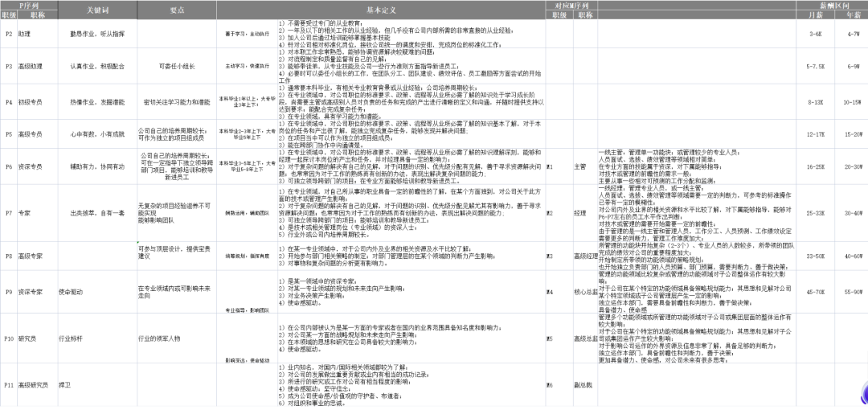Click the keyword cell '认真作业，积极配合'
Viewport: 868px width, 414px height.
click(97, 66)
